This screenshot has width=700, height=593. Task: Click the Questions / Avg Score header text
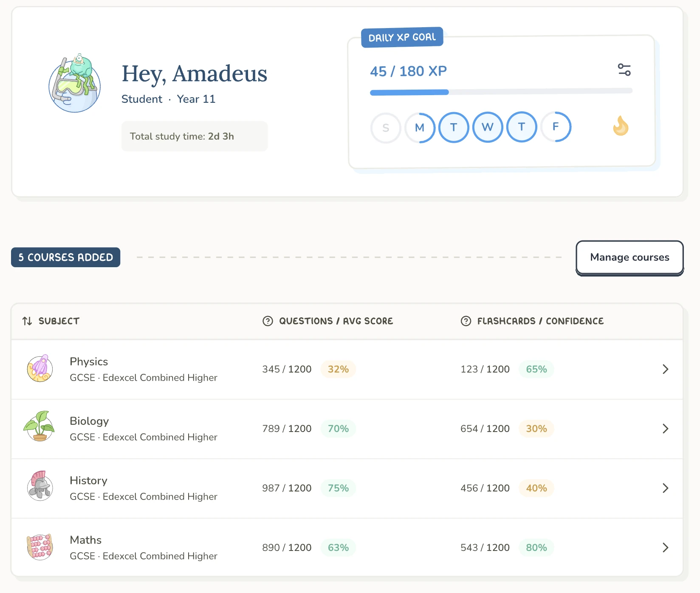(336, 321)
